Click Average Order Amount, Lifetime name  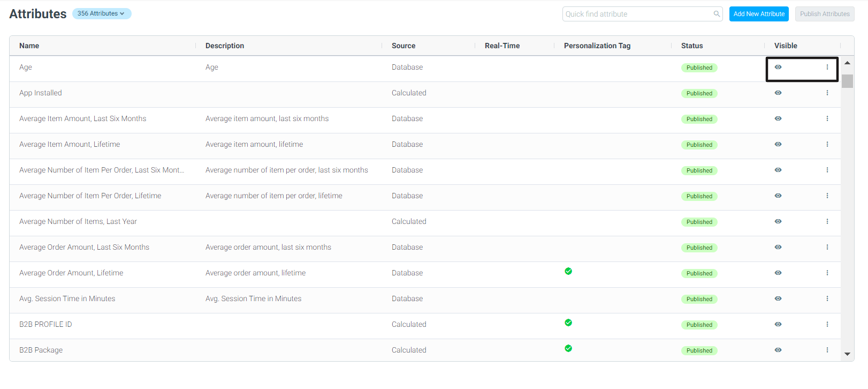[71, 273]
